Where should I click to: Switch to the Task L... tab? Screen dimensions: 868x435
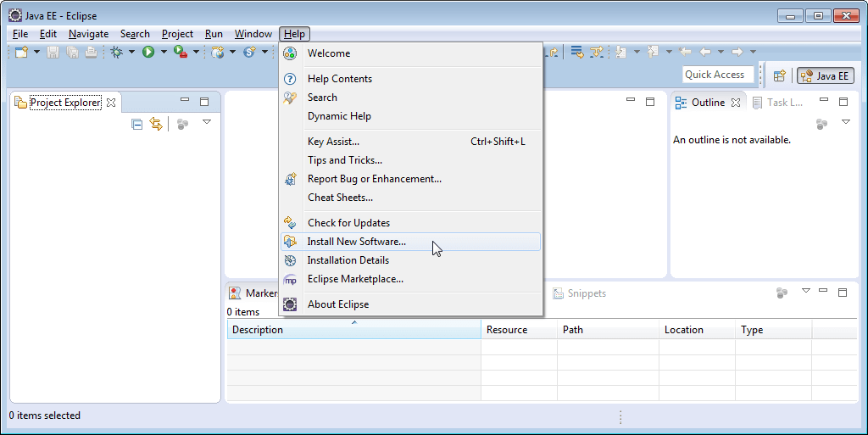(x=778, y=103)
